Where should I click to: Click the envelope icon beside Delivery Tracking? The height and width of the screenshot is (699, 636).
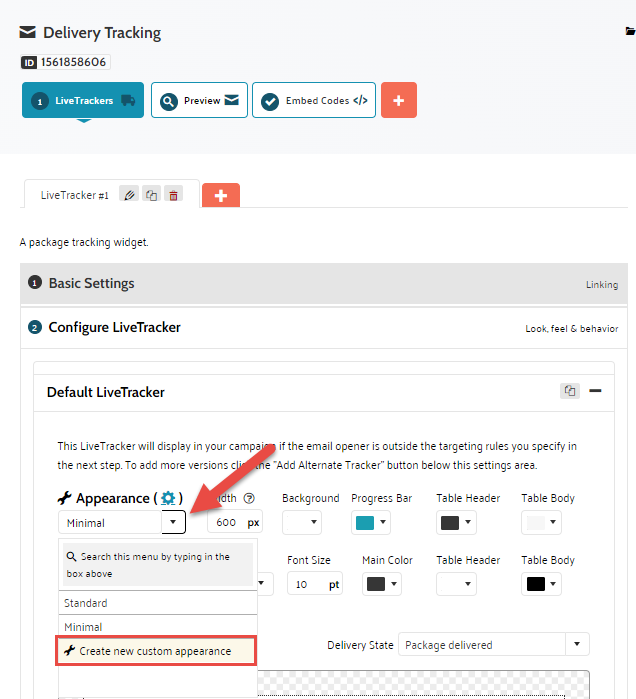pos(28,32)
